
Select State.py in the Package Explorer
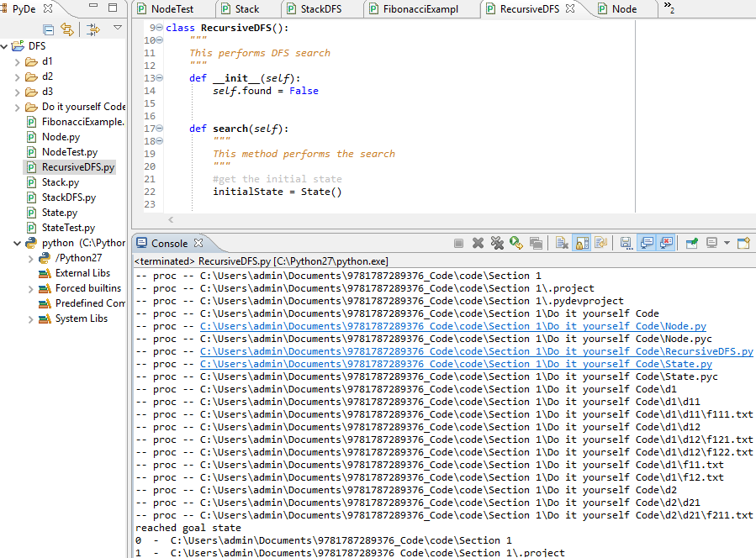coord(52,213)
